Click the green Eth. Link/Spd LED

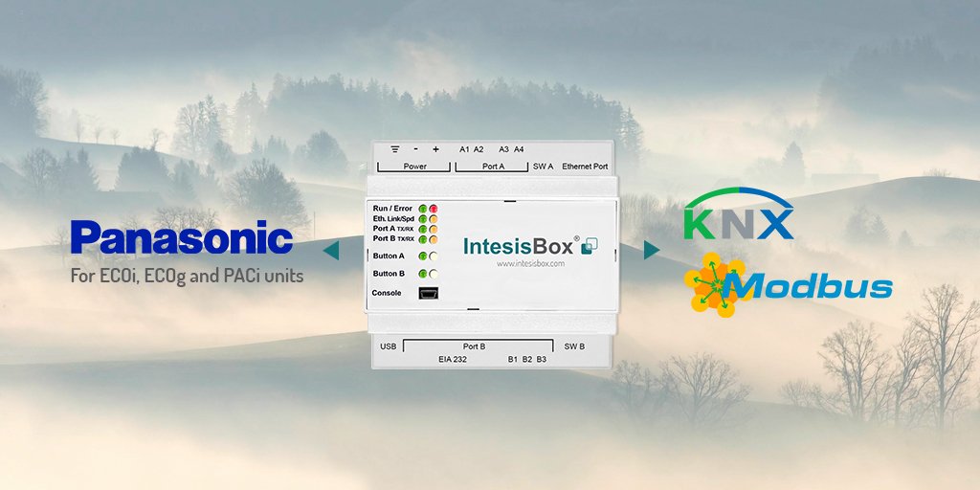pyautogui.click(x=423, y=219)
